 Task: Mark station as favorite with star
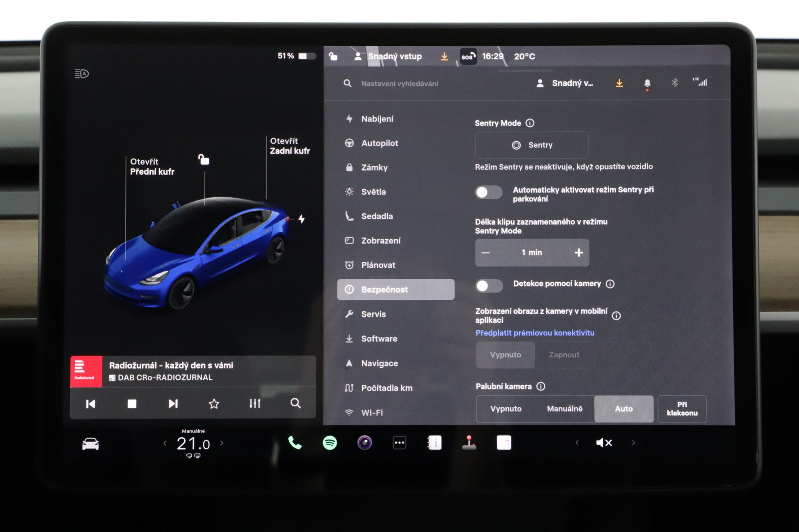pos(214,403)
